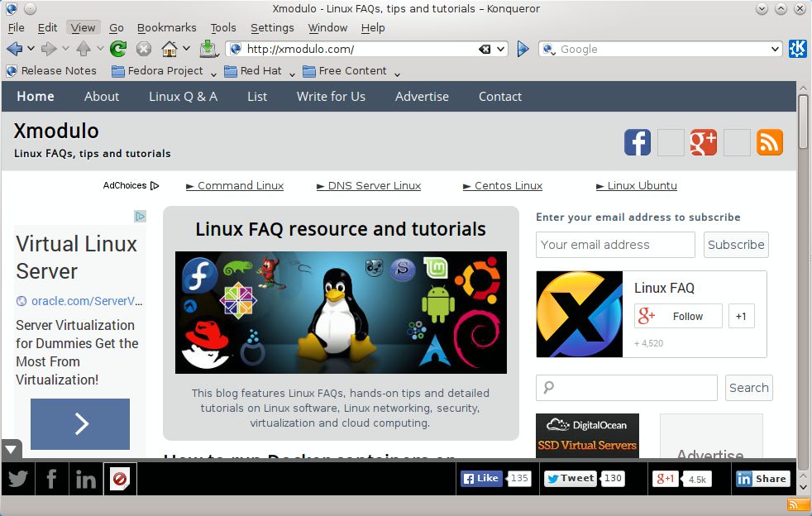812x516 pixels.
Task: Click the site Search button
Action: 749,388
